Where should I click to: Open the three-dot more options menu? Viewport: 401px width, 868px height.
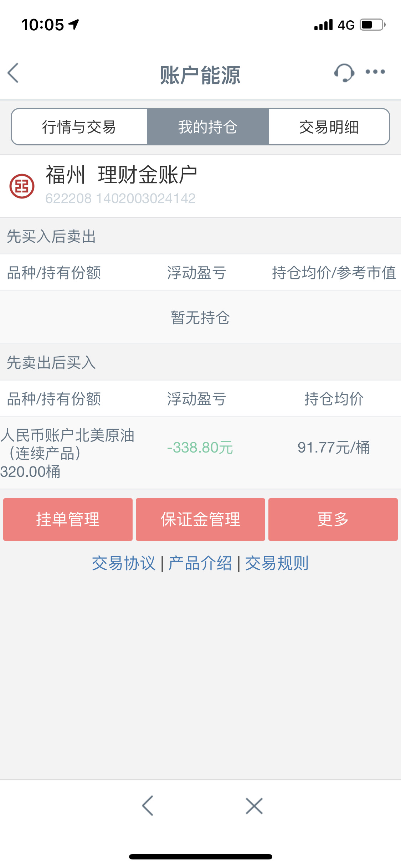pos(375,72)
